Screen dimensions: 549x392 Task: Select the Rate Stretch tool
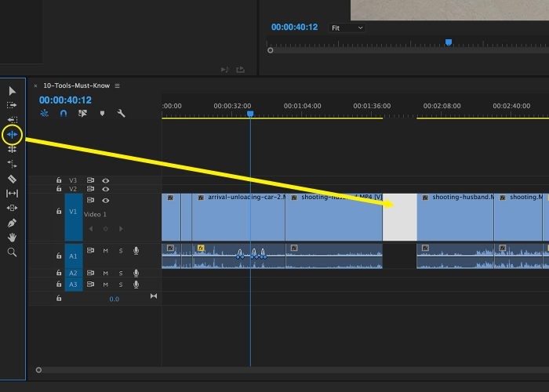13,164
